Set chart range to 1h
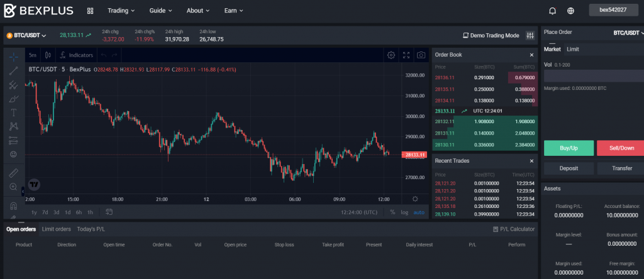This screenshot has height=279, width=644. point(90,212)
